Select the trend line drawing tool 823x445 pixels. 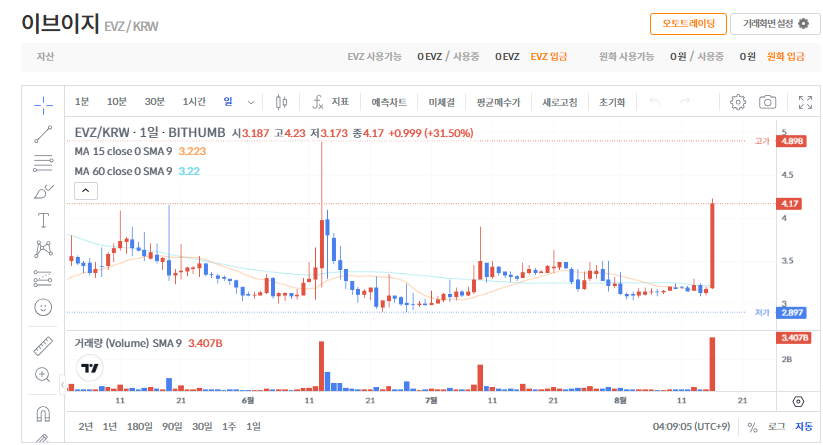(x=43, y=134)
